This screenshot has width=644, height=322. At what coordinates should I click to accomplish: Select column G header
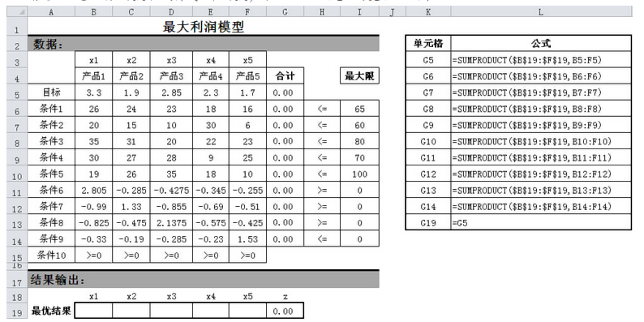pyautogui.click(x=285, y=12)
